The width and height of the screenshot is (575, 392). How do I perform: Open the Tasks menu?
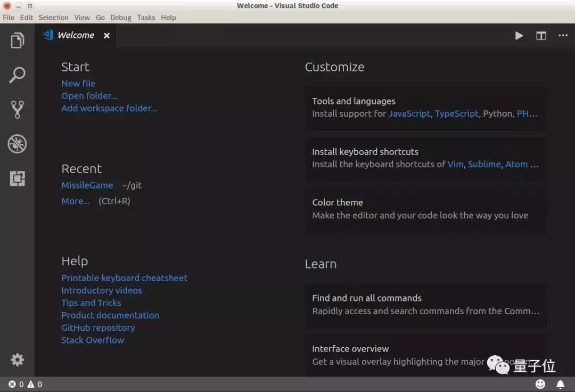point(146,18)
